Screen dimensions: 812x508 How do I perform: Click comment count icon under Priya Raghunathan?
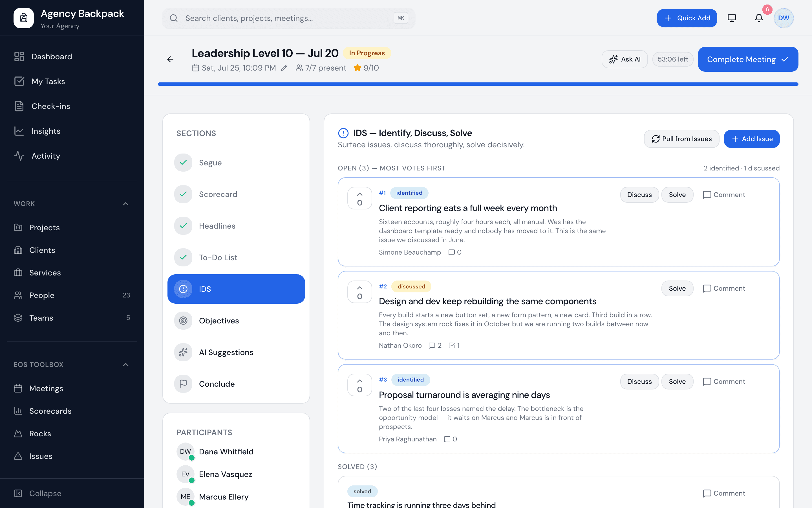pos(447,439)
